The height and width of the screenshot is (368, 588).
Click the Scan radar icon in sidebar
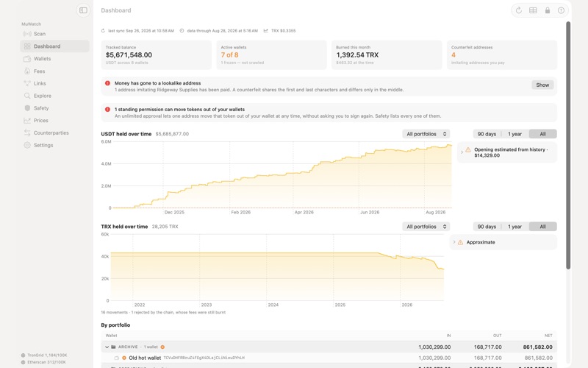pyautogui.click(x=27, y=34)
